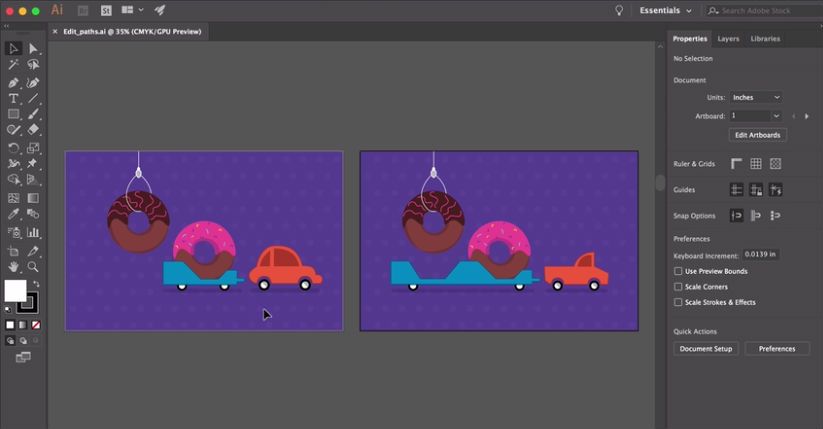Check Scale Strokes & Effects
Viewport: 823px width, 429px height.
pyautogui.click(x=678, y=302)
